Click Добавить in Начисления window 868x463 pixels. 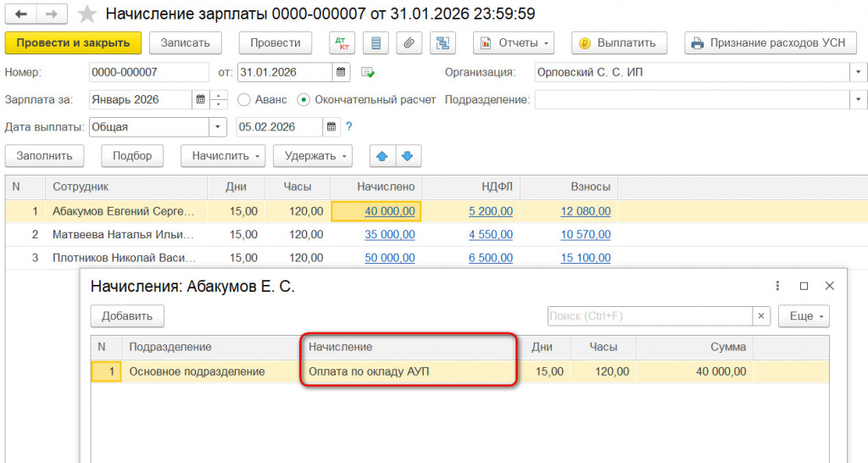click(127, 316)
